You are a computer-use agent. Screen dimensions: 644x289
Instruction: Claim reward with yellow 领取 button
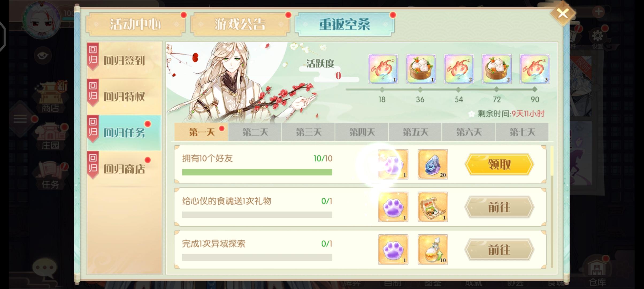tap(499, 164)
